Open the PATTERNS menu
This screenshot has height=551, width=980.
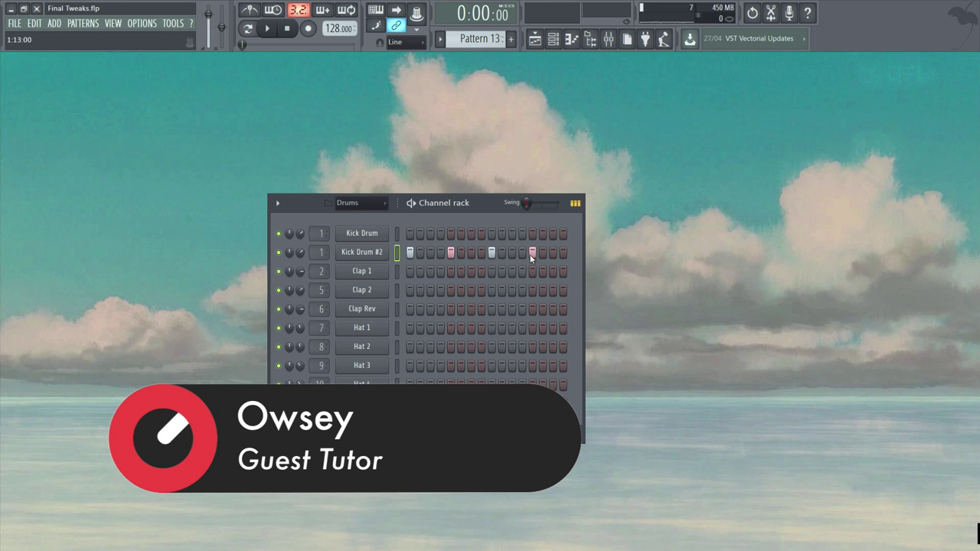83,24
